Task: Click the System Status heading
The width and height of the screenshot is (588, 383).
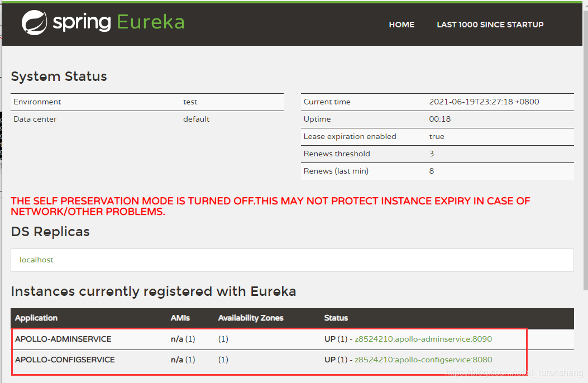Action: point(59,76)
